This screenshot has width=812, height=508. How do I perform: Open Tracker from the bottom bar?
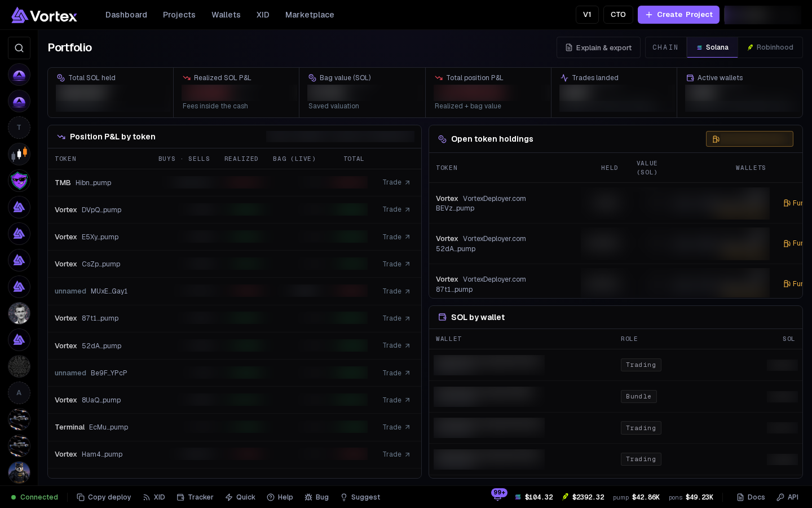[x=195, y=497]
